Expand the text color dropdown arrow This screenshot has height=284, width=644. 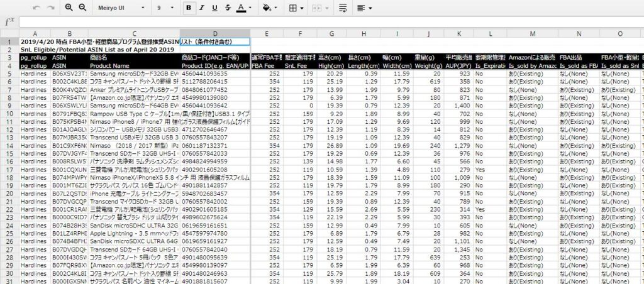[x=250, y=8]
